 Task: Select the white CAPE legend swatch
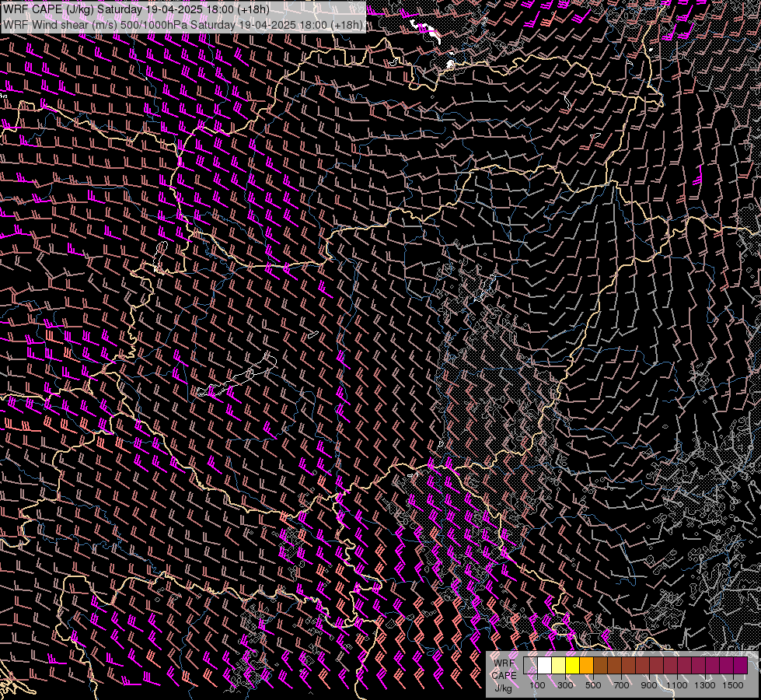(545, 666)
